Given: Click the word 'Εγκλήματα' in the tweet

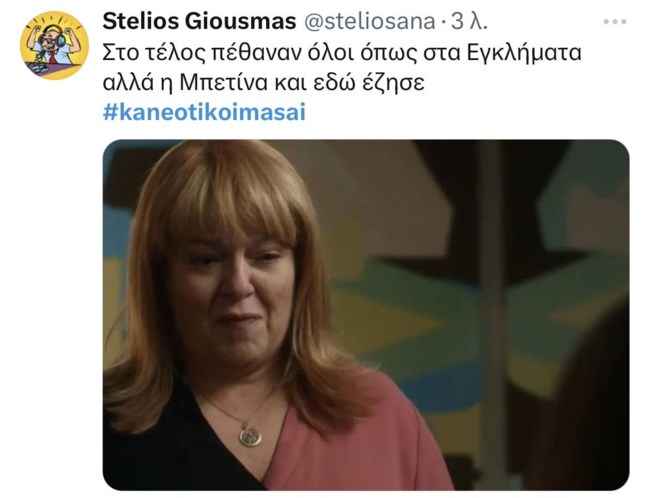Looking at the screenshot, I should [x=524, y=54].
